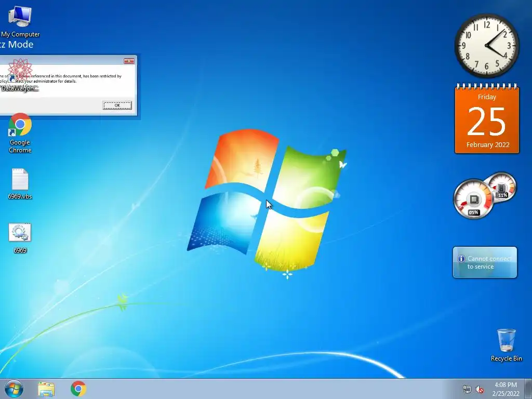This screenshot has width=532, height=399.
Task: Open the My Computer desktop icon
Action: click(x=20, y=21)
